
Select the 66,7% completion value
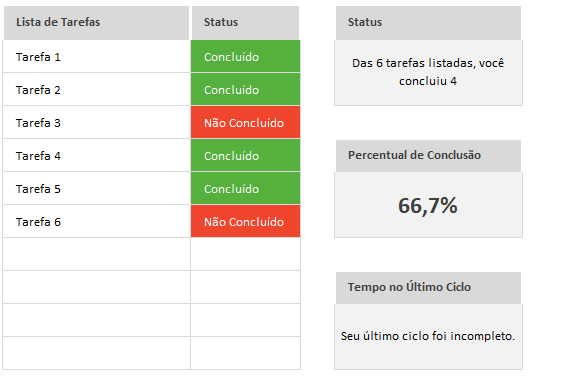(428, 205)
